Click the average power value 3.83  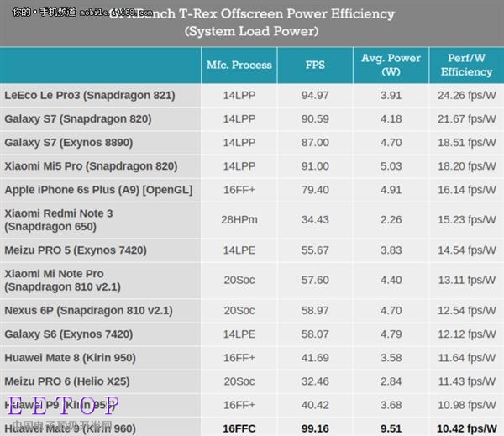click(391, 250)
